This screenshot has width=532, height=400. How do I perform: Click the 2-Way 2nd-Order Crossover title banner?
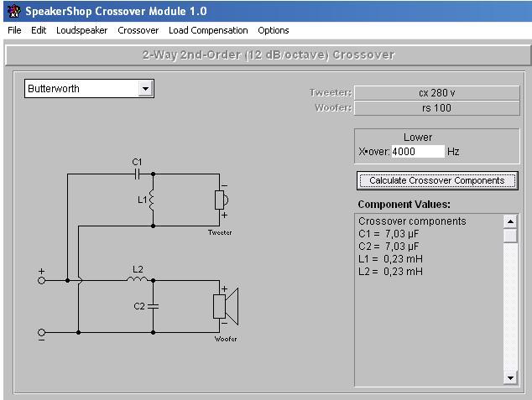coord(269,55)
